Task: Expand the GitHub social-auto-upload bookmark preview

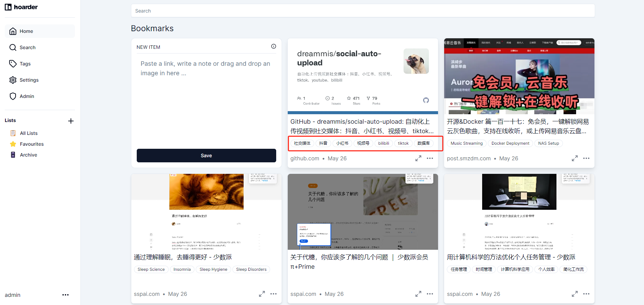Action: click(x=418, y=158)
